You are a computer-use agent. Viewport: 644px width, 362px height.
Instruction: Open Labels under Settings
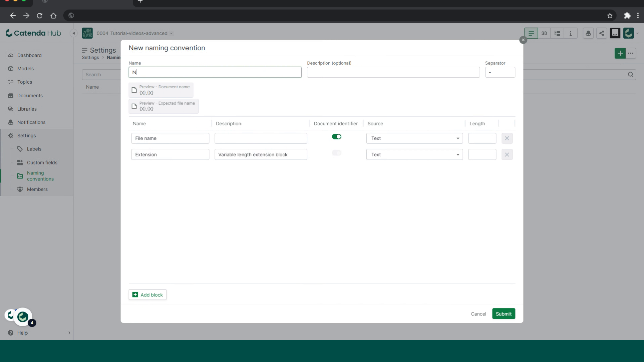[x=34, y=149]
